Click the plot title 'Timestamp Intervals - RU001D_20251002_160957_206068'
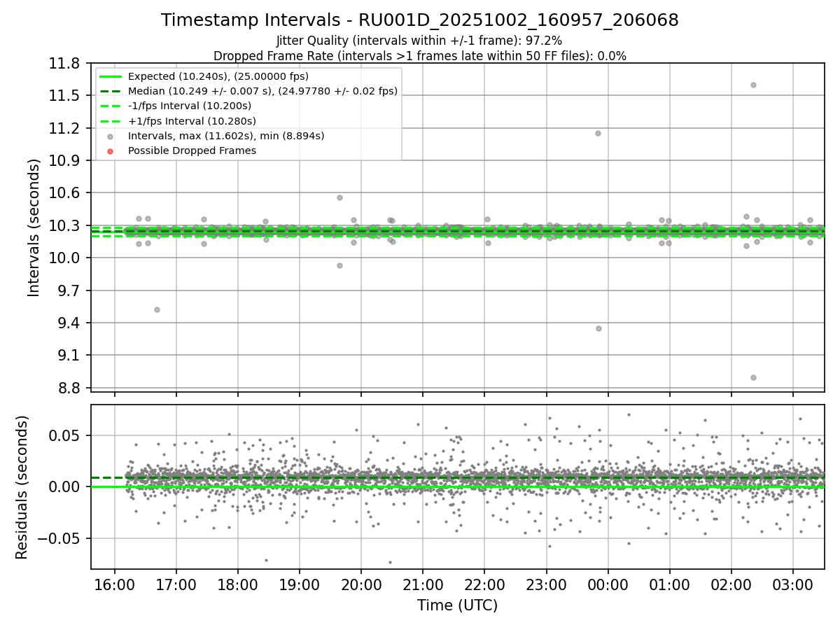 point(420,20)
